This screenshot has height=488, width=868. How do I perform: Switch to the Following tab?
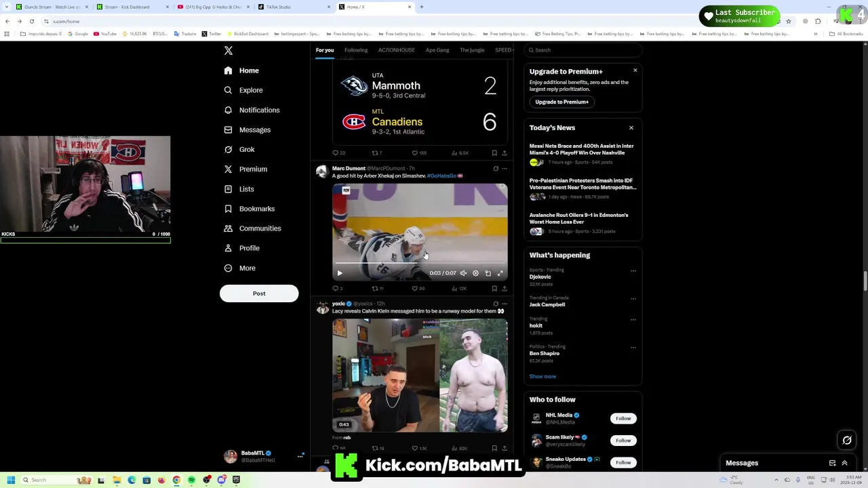[x=356, y=50]
